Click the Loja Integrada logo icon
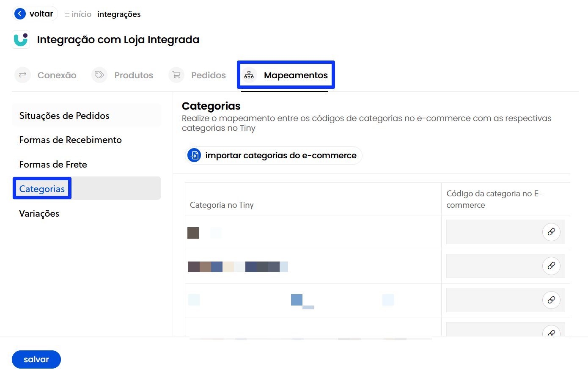588x369 pixels. pyautogui.click(x=21, y=40)
